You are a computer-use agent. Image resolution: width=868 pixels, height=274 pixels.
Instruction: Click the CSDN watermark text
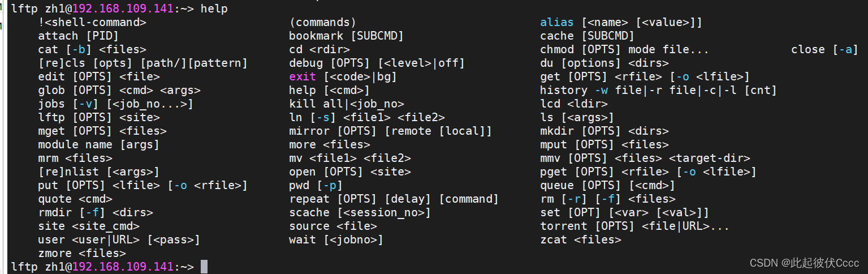(804, 263)
